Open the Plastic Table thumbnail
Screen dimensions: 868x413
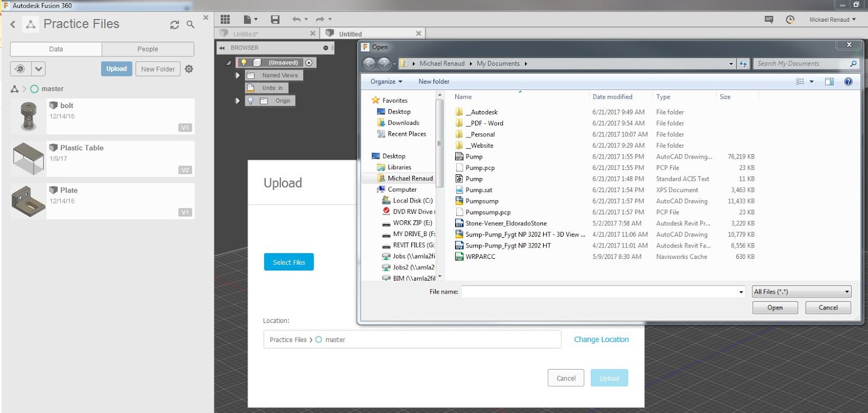pyautogui.click(x=28, y=158)
